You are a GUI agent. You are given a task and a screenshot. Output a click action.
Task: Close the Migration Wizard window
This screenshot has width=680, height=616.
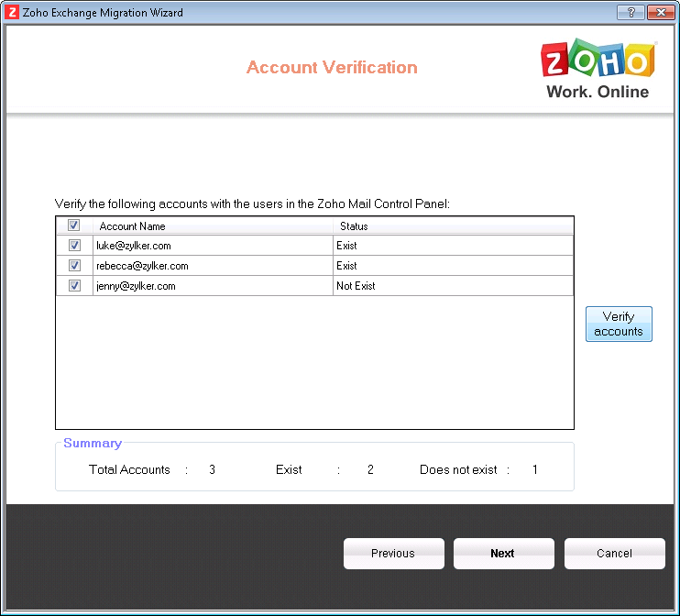660,13
